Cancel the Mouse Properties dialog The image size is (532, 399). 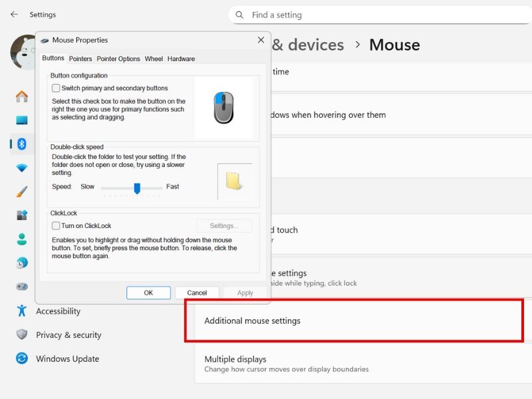tap(197, 293)
